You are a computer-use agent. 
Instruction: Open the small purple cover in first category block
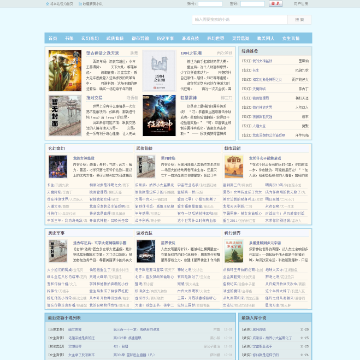[58, 166]
